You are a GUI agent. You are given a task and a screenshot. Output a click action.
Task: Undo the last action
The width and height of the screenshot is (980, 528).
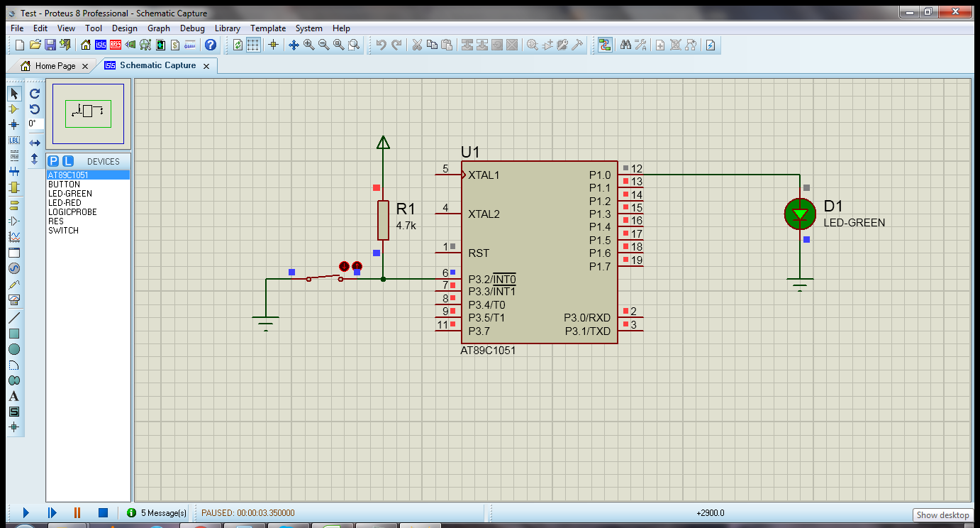click(382, 45)
